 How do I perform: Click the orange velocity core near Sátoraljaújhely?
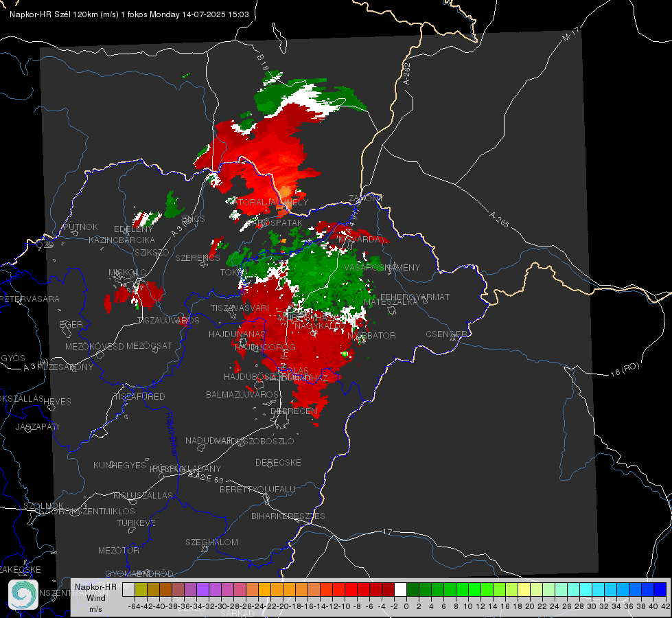coord(285,191)
